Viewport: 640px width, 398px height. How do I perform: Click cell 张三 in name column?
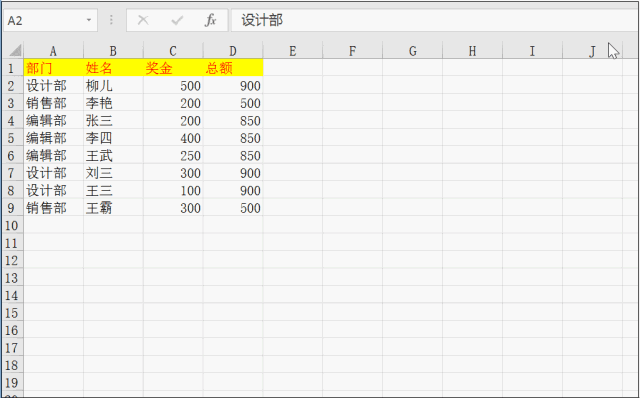[x=113, y=120]
